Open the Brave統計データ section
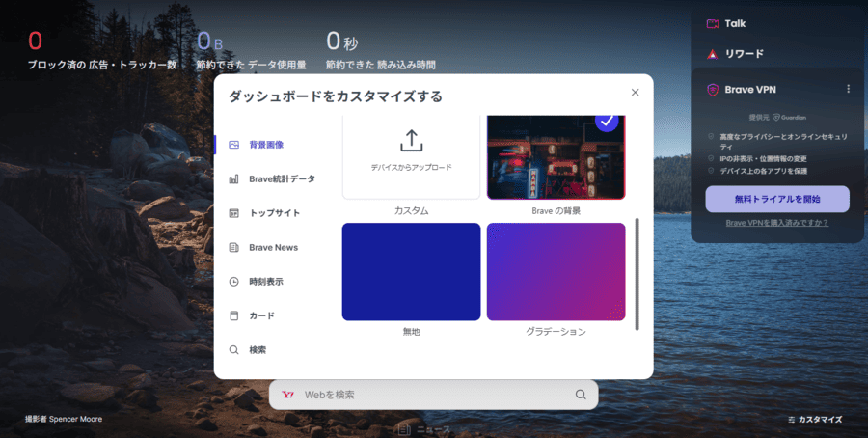 272,178
